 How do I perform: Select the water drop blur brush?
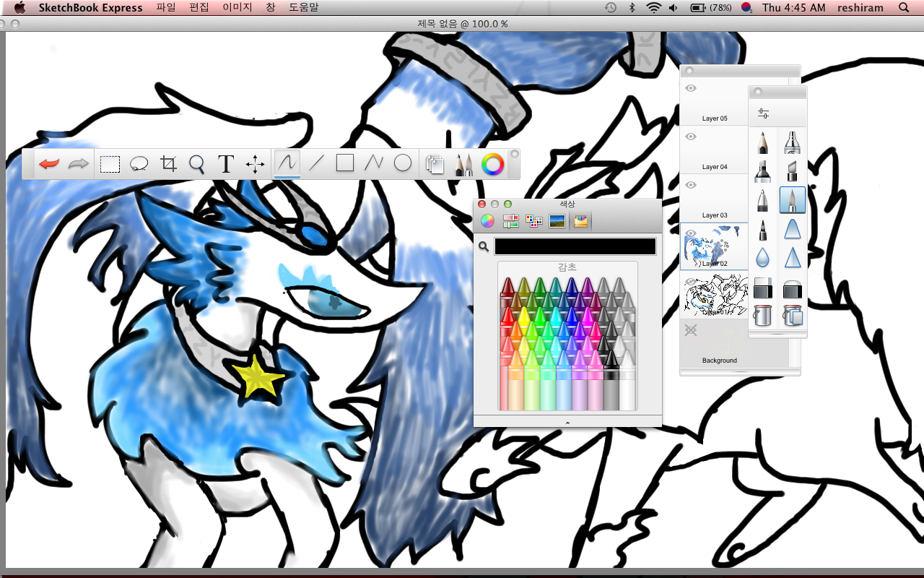coord(763,258)
